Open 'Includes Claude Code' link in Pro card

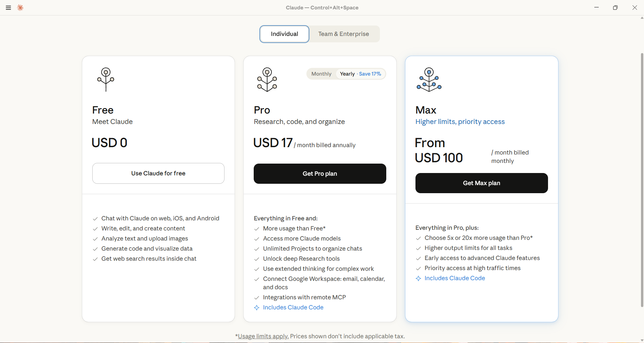point(293,307)
